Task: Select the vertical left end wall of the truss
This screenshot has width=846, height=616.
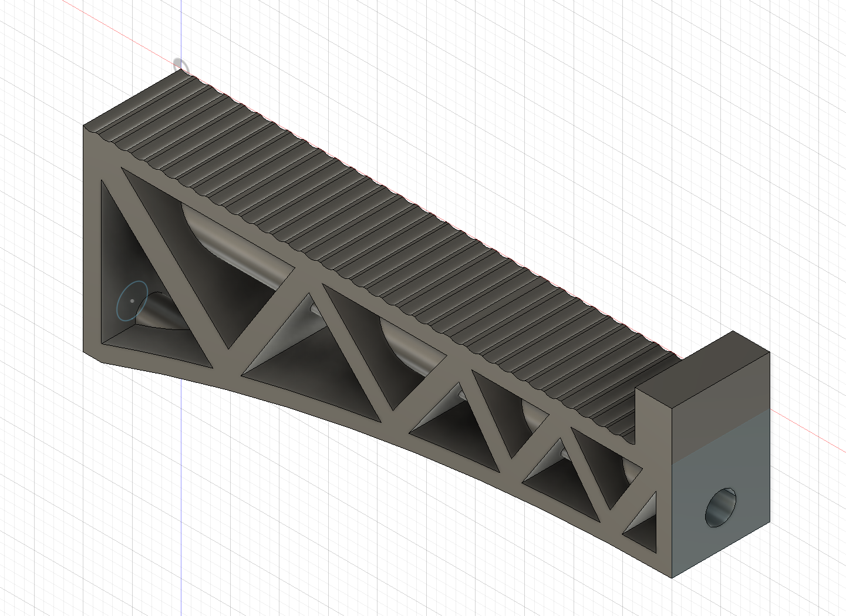Action: (92, 247)
